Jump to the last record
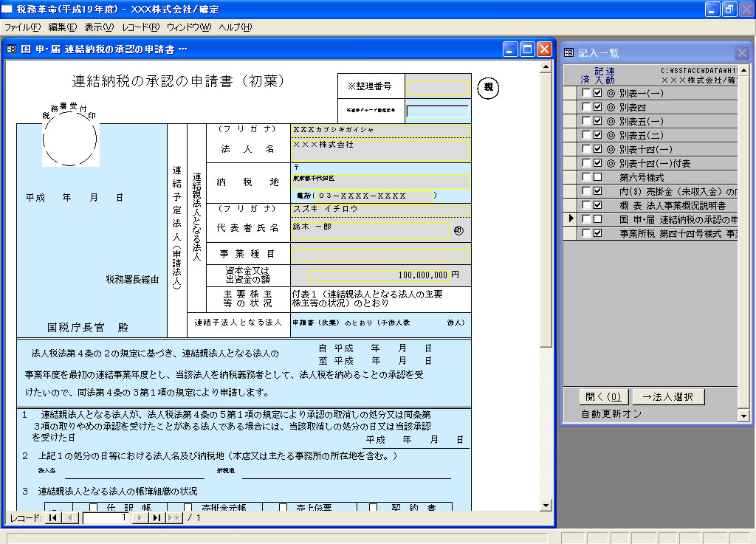 tap(157, 517)
